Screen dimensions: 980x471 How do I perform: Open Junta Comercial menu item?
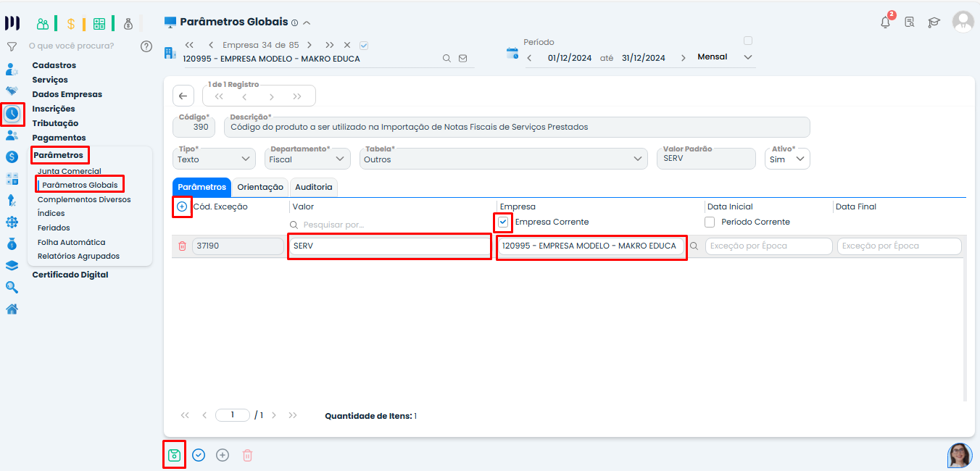70,171
